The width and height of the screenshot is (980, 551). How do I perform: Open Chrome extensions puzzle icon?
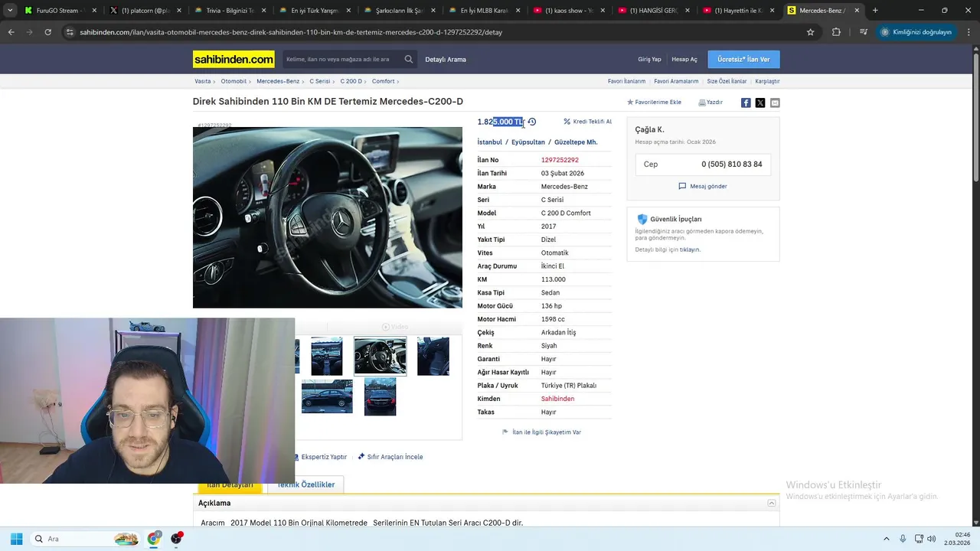[x=836, y=32]
